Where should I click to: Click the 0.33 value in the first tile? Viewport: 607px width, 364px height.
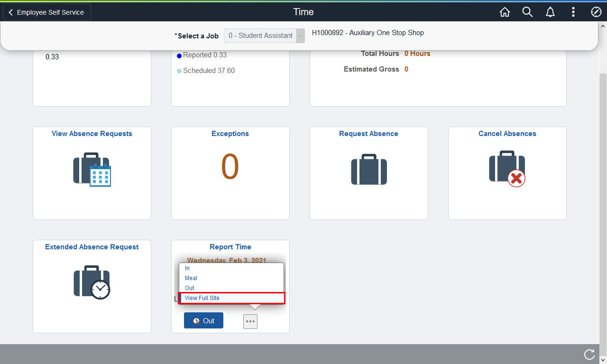pos(52,57)
